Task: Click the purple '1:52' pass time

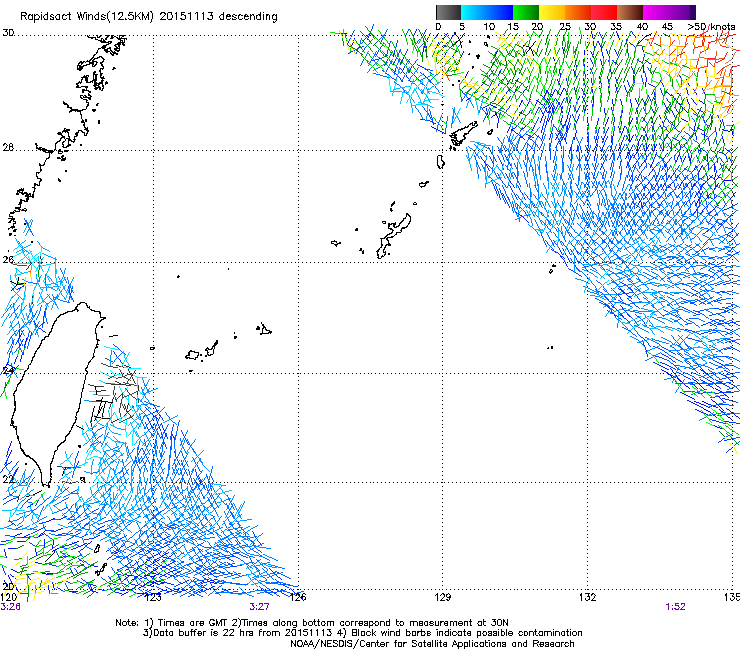Action: [675, 607]
